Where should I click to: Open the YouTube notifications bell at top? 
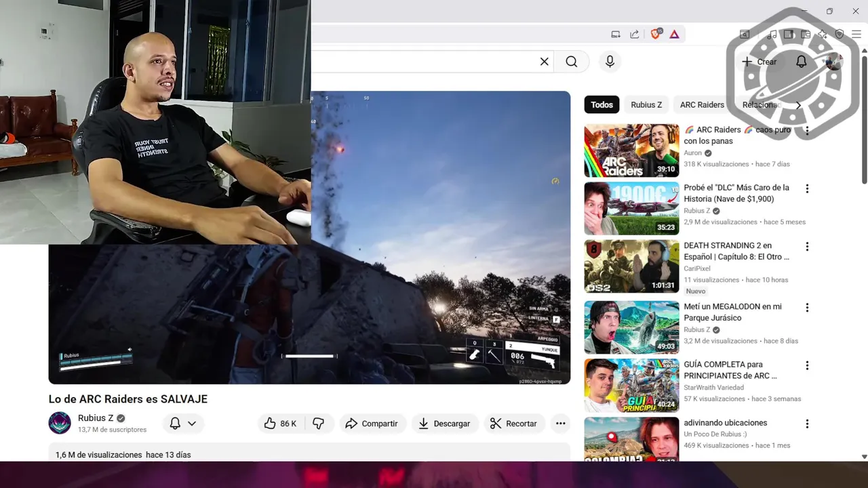[x=802, y=62]
